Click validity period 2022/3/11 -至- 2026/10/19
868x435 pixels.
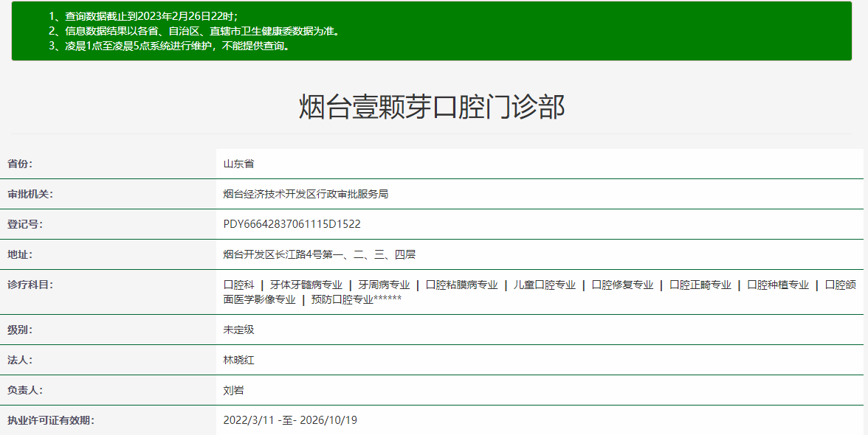[290, 421]
